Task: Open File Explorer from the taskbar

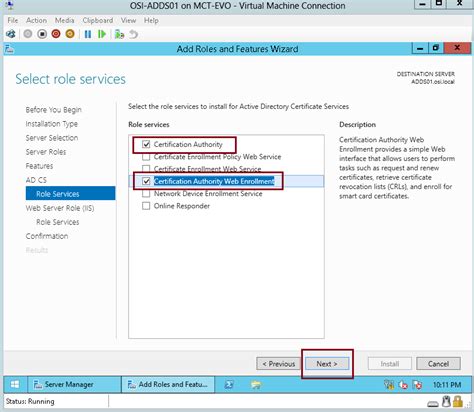Action: coord(256,385)
